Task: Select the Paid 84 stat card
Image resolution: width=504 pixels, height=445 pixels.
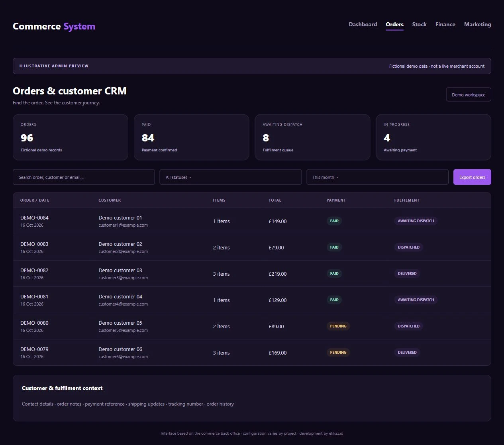Action: coord(192,137)
